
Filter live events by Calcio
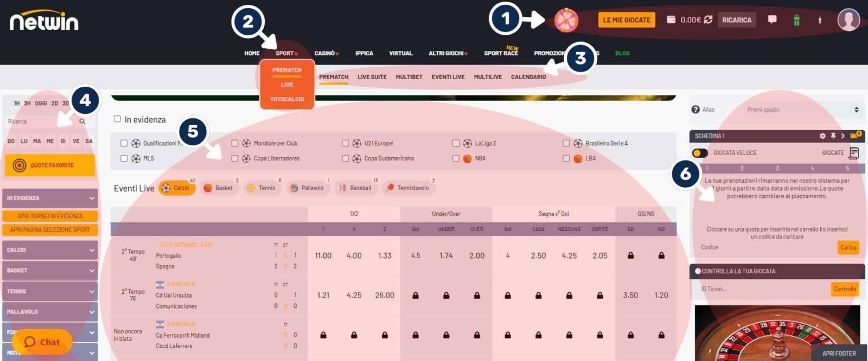176,188
